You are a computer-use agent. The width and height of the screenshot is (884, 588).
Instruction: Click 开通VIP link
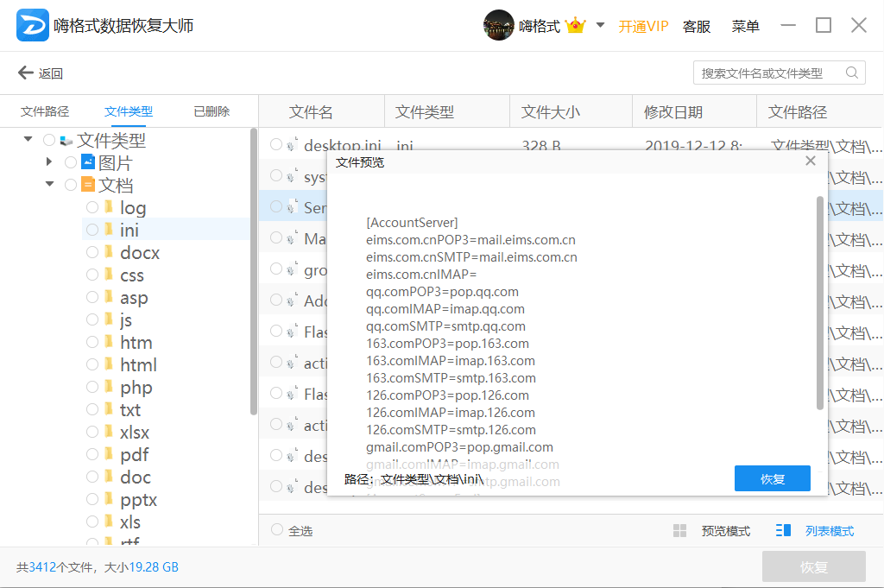point(643,26)
